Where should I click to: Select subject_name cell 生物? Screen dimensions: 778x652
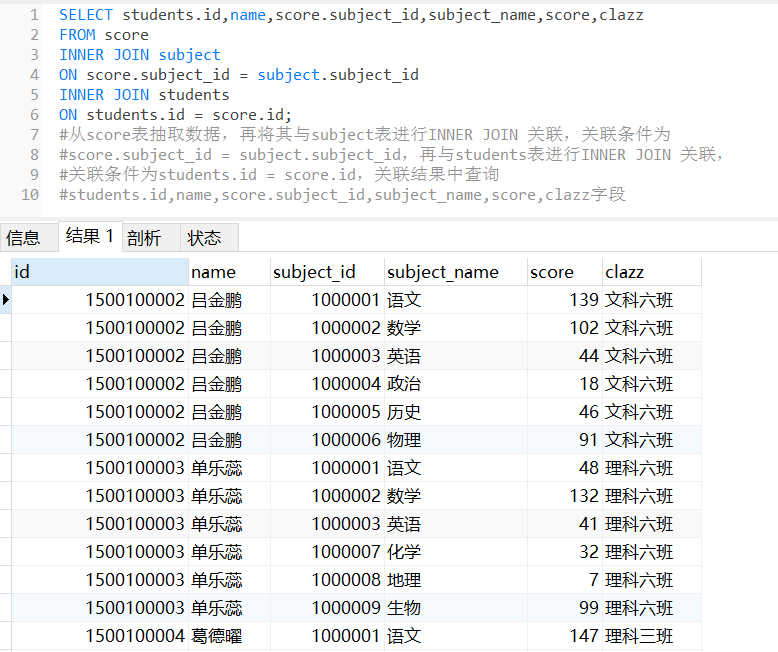(455, 608)
